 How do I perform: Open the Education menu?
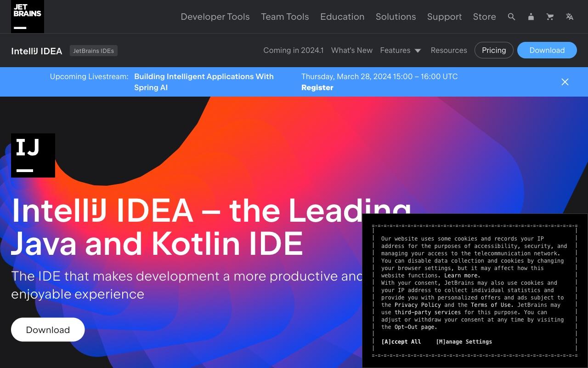(x=342, y=17)
